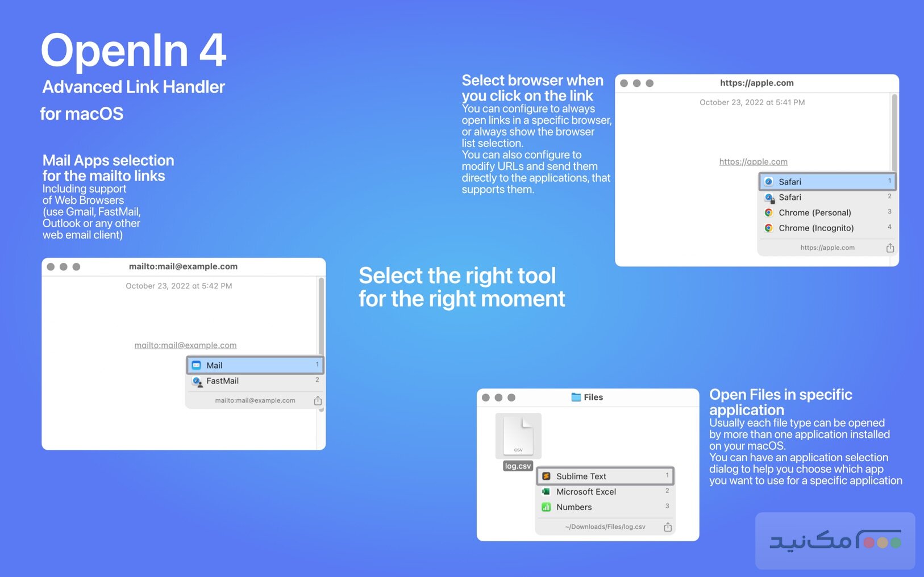The height and width of the screenshot is (577, 924).
Task: Click the share icon in the browser picker footer
Action: (x=889, y=248)
